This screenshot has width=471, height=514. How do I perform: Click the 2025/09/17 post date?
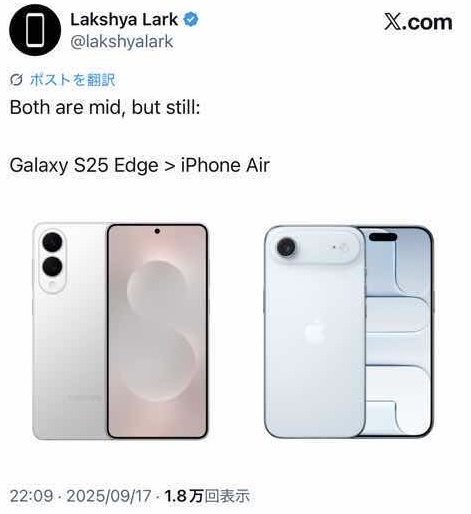click(x=109, y=496)
